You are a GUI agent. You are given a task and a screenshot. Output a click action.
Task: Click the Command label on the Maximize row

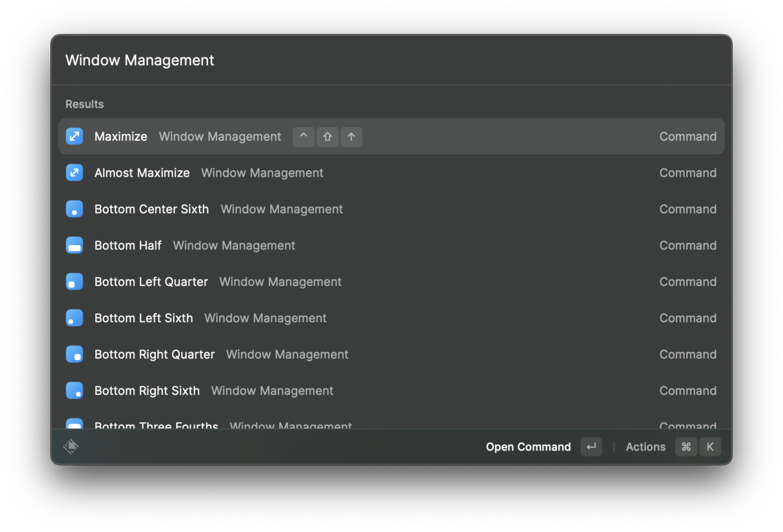688,136
